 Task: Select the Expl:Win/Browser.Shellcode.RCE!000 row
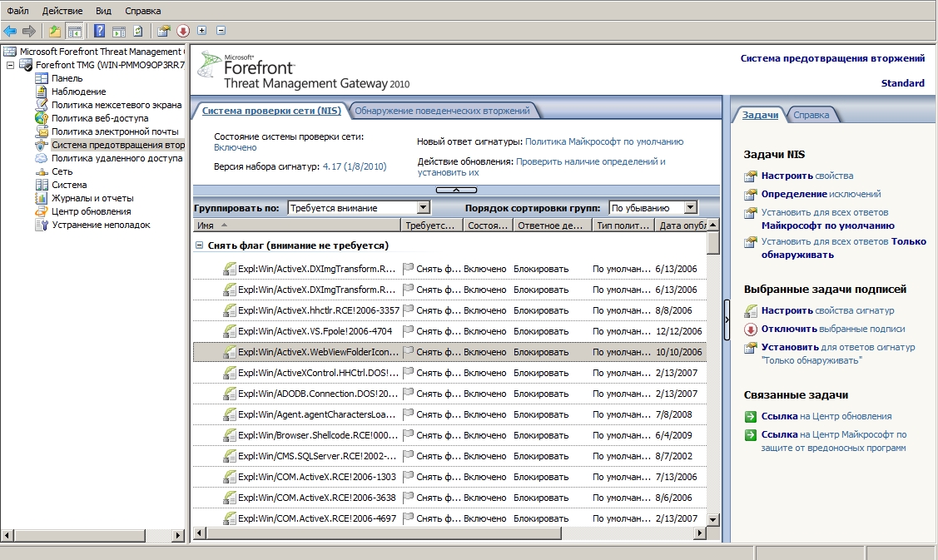(x=449, y=435)
